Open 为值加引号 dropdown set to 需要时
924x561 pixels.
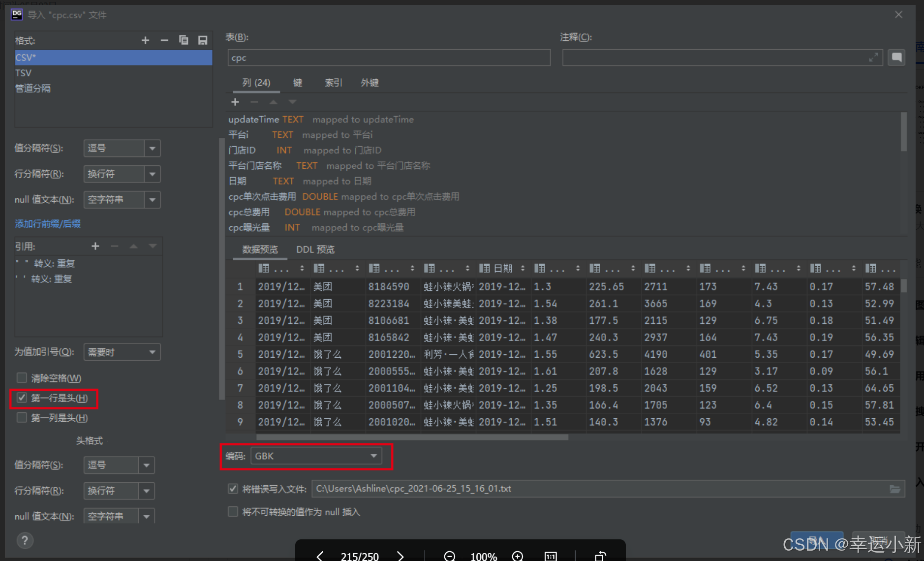tap(122, 352)
